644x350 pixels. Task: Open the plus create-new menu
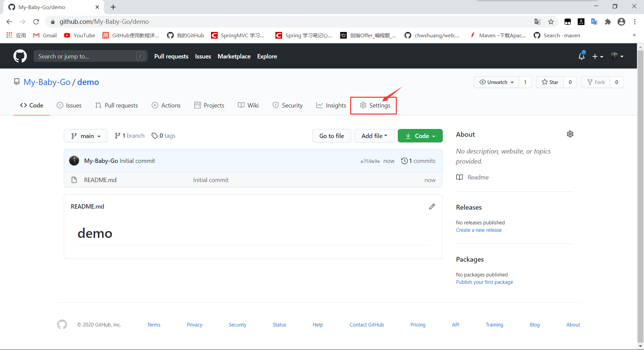pos(597,56)
